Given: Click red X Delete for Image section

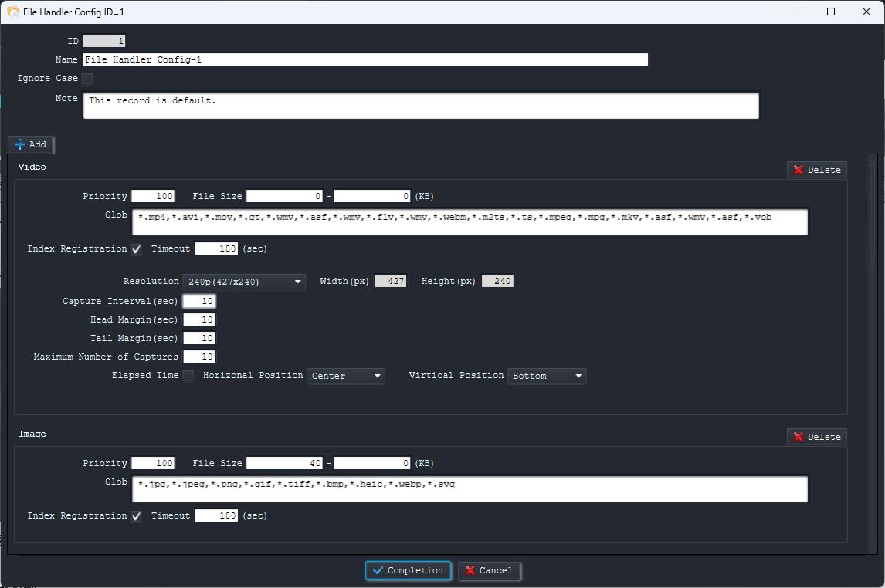Looking at the screenshot, I should tap(816, 437).
